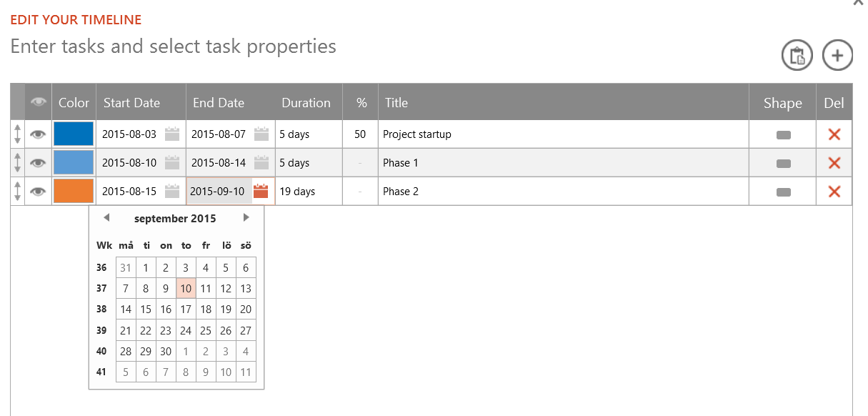Select 17 September in the calendar
This screenshot has height=416, width=868.
[186, 309]
